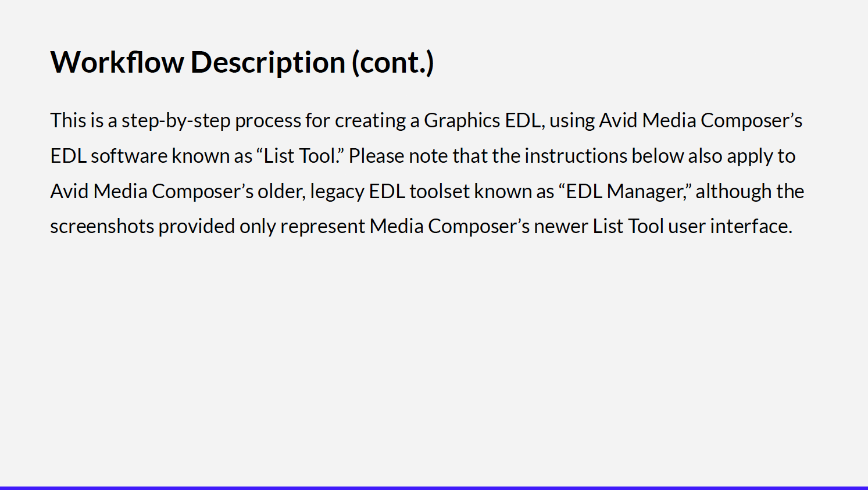The height and width of the screenshot is (490, 868).
Task: Select the word "Description" in the heading
Action: coord(268,62)
